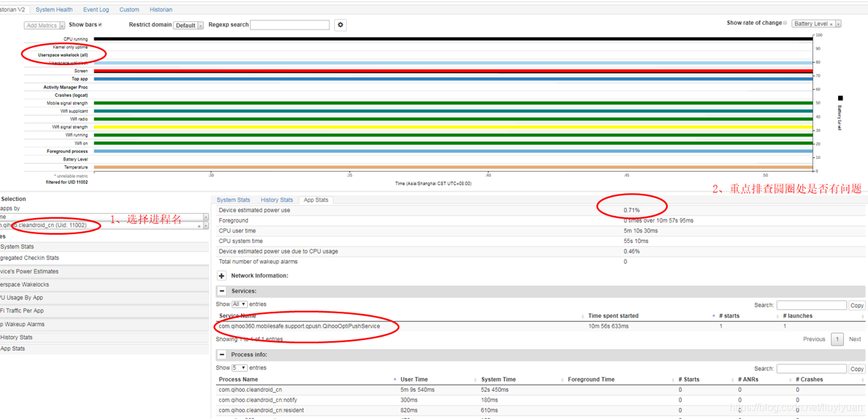
Task: Collapse the Process info section with minus icon
Action: point(222,355)
